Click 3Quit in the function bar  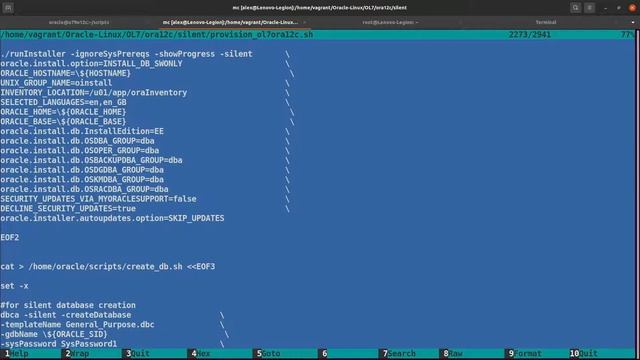138,353
